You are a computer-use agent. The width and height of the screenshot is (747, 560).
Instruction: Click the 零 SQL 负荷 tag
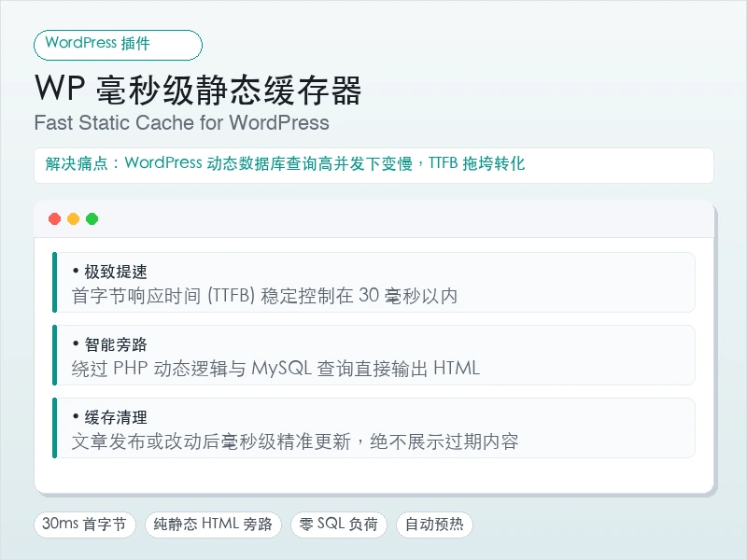tap(339, 525)
